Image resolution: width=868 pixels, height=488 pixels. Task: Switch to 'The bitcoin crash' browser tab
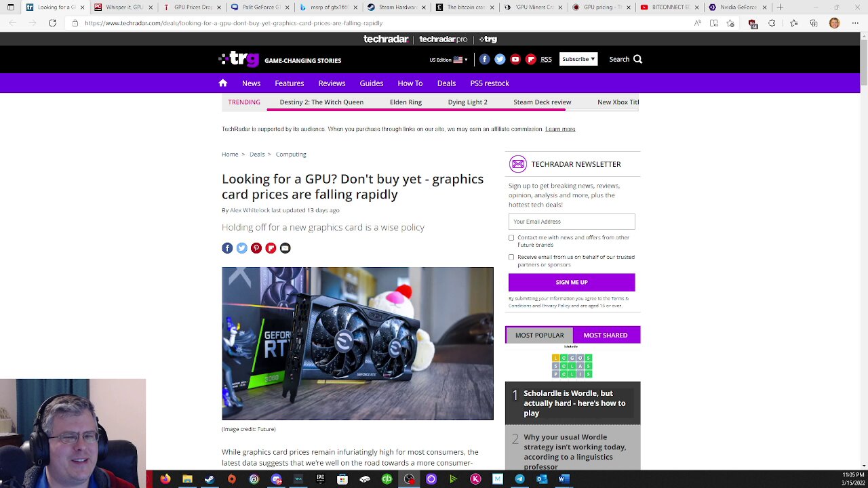[x=465, y=7]
